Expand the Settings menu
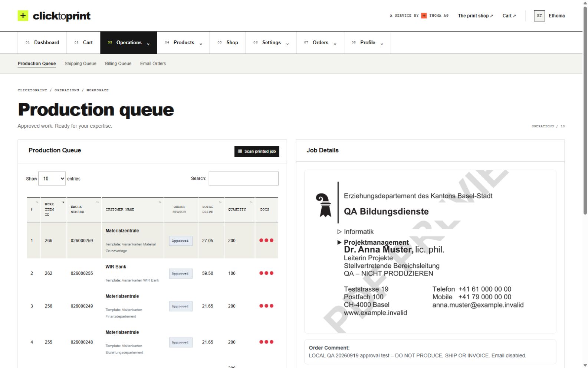Viewport: 588px width, 368px height. click(x=271, y=43)
